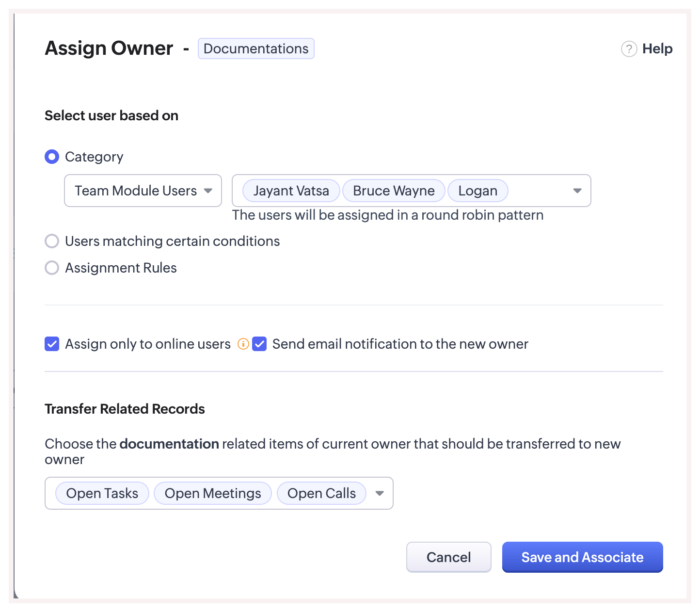This screenshot has width=700, height=612.
Task: Choose the Assignment Rules radio button
Action: [x=52, y=268]
